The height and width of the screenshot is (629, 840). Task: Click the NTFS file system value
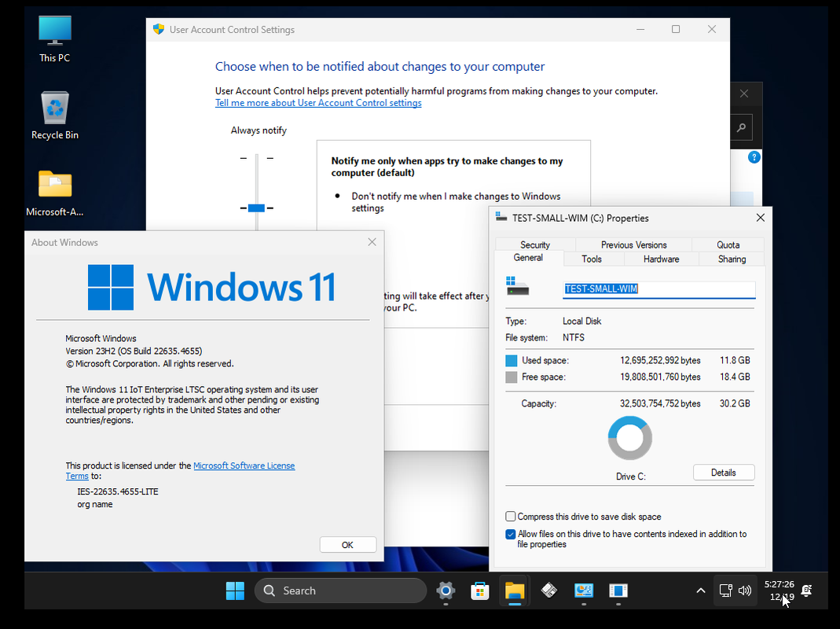point(573,337)
